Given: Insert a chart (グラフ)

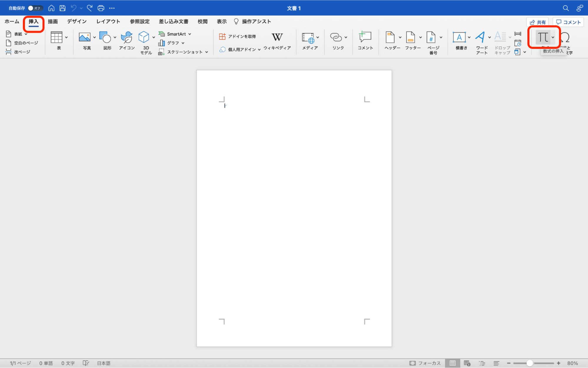Looking at the screenshot, I should coord(169,43).
